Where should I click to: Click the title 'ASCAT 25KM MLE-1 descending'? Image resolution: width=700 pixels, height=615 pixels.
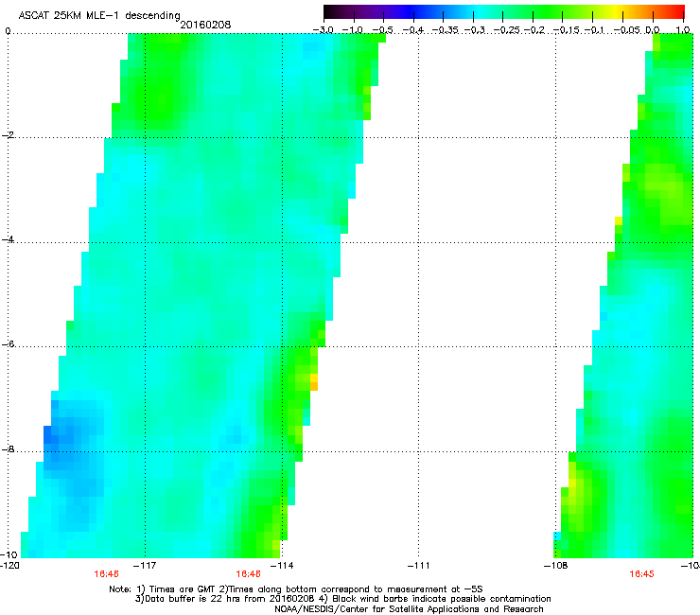pyautogui.click(x=99, y=15)
